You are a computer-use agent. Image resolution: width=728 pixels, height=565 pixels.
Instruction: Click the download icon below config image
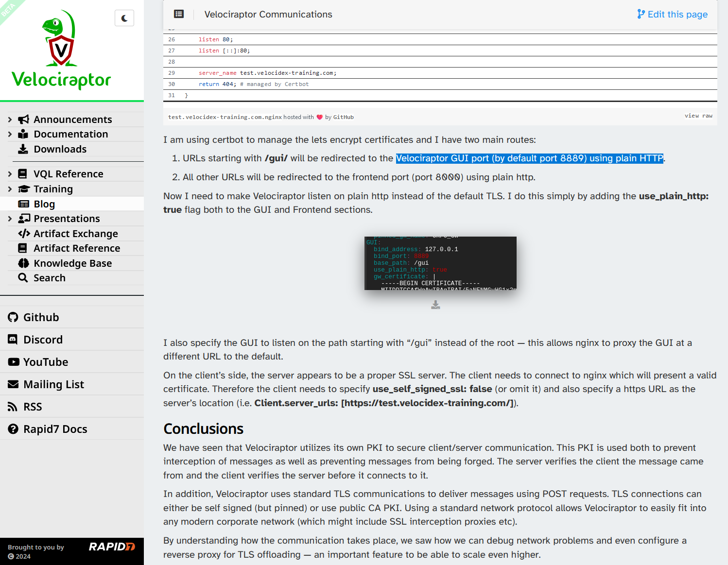click(435, 305)
